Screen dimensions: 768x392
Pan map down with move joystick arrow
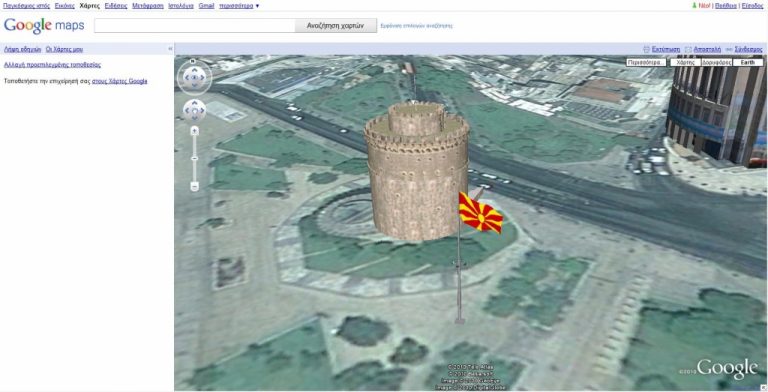click(194, 119)
